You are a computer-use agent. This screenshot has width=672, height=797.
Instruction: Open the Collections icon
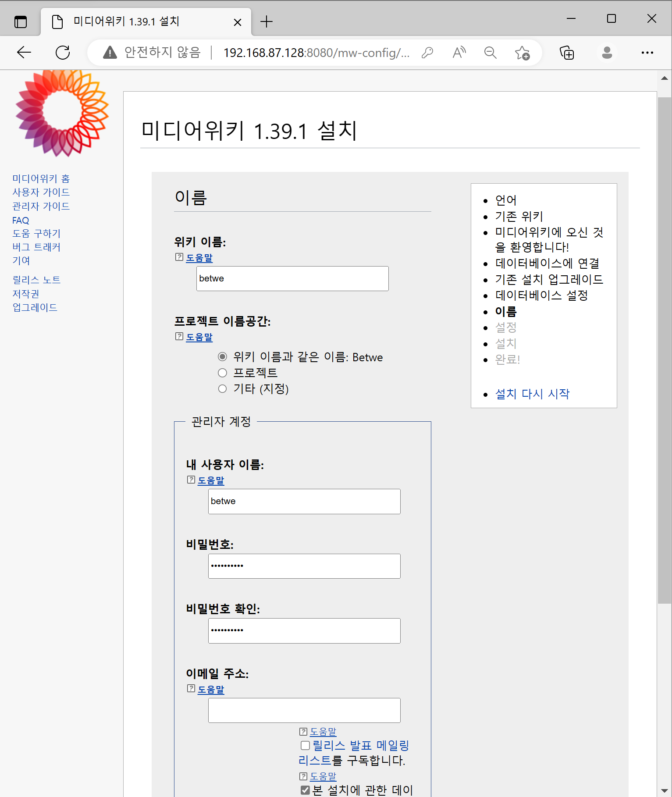tap(567, 53)
